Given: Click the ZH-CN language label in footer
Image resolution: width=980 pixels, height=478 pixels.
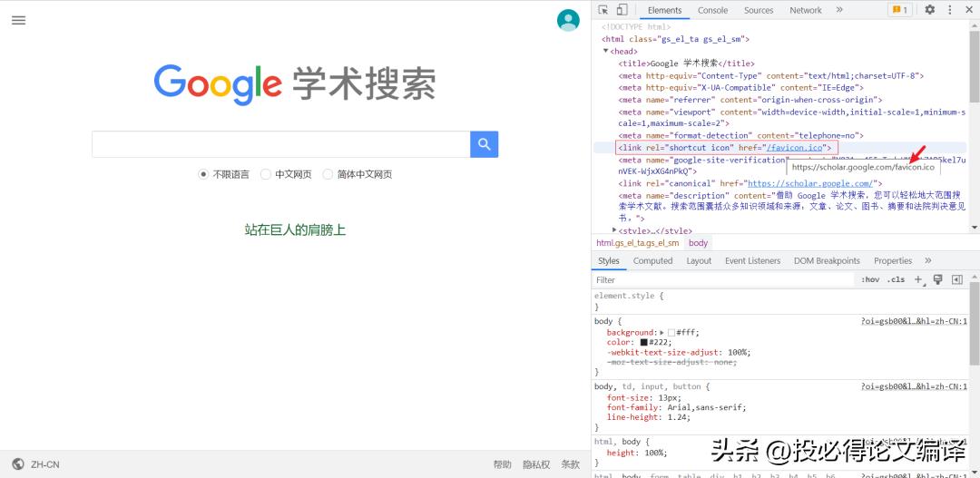Looking at the screenshot, I should point(45,464).
